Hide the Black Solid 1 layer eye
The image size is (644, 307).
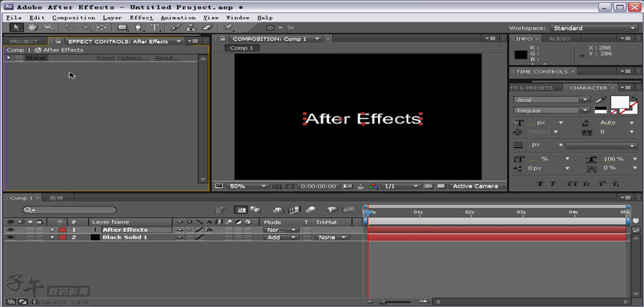(10, 237)
